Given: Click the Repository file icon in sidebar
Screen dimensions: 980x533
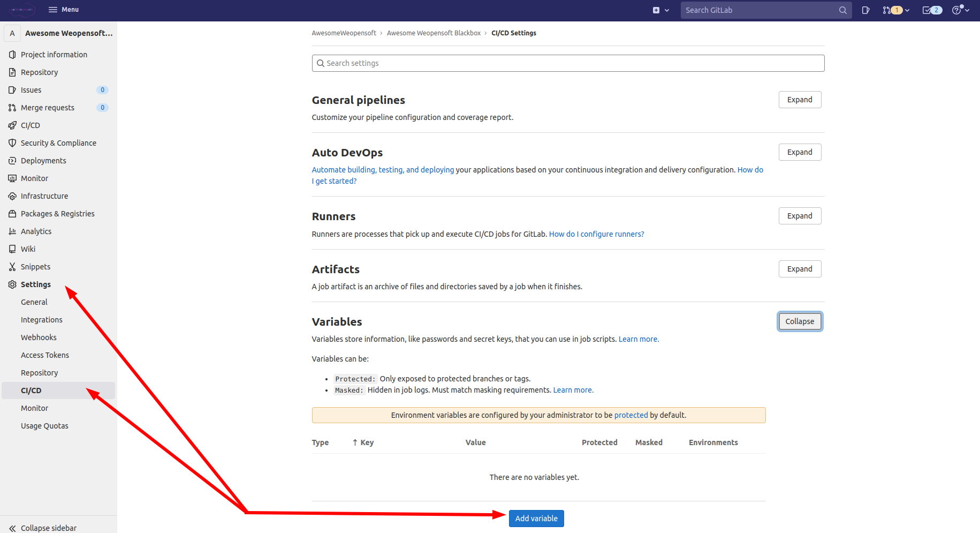Looking at the screenshot, I should [12, 72].
